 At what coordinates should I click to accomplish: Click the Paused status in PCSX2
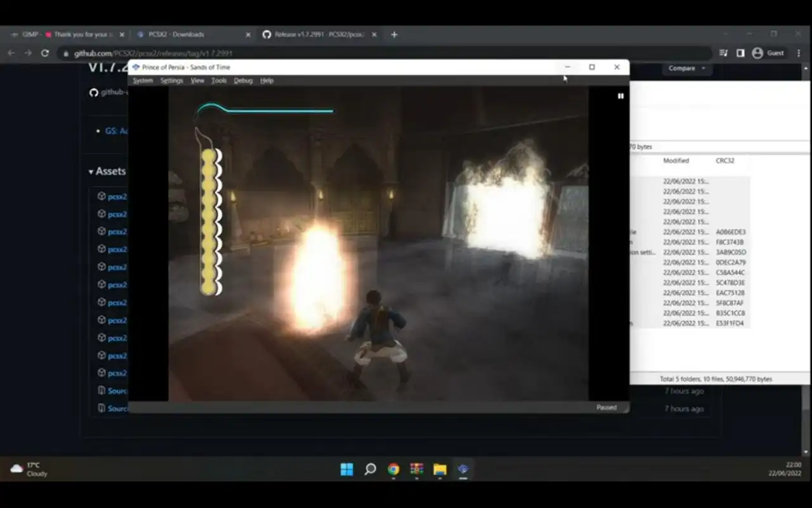pos(606,408)
